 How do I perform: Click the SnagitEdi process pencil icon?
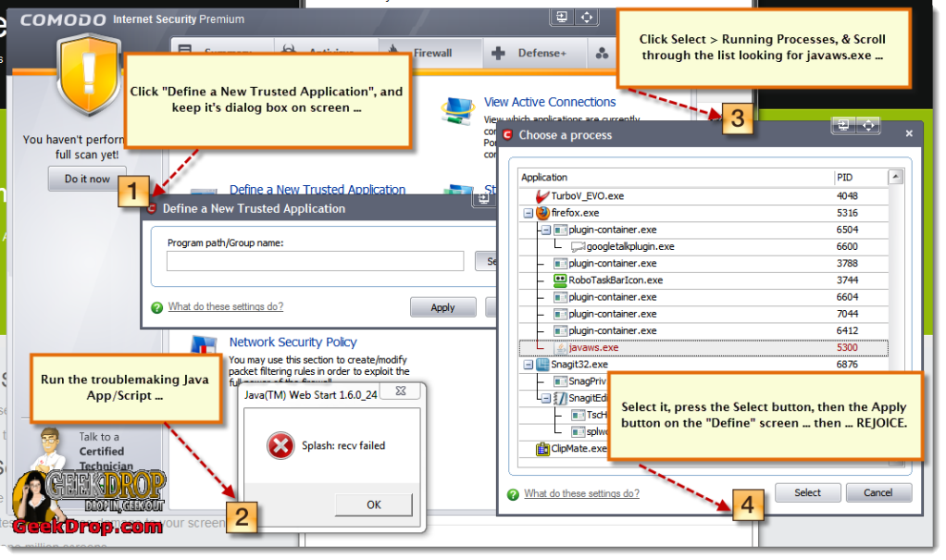[x=561, y=398]
